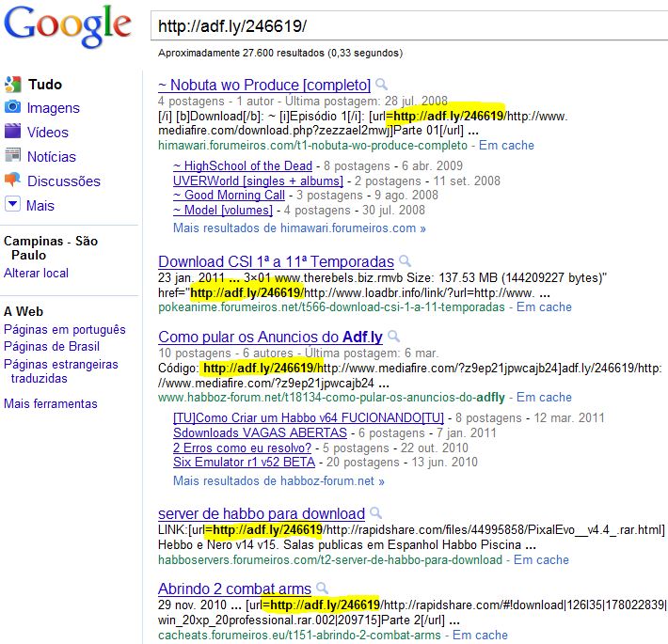This screenshot has width=668, height=644.
Task: Show Mais resultados de habboz-forum.net
Action: 278,481
